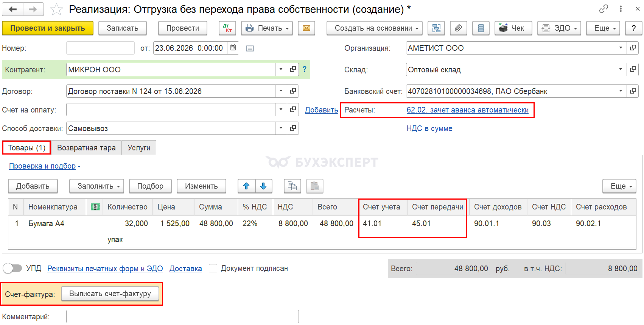Click the note icon beside the date
Viewport: 644px width, 325px height.
250,48
